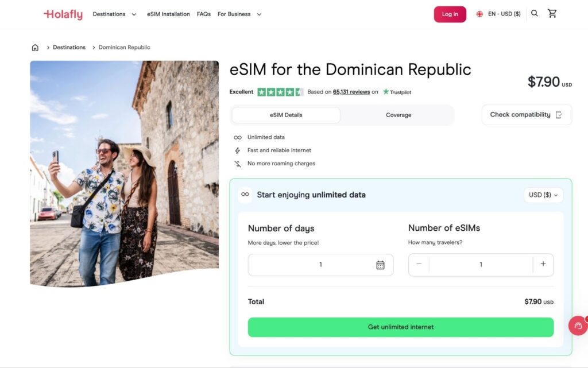Switch to the Coverage tab
Image resolution: width=588 pixels, height=368 pixels.
(x=399, y=115)
